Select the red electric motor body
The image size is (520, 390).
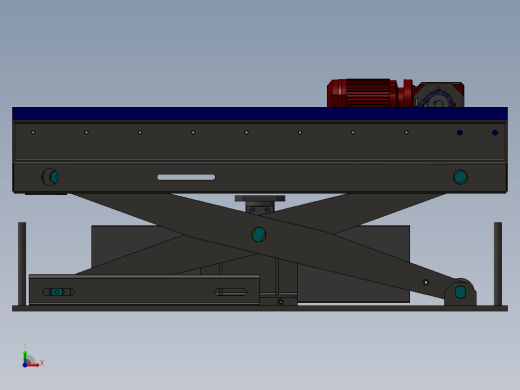tap(362, 93)
